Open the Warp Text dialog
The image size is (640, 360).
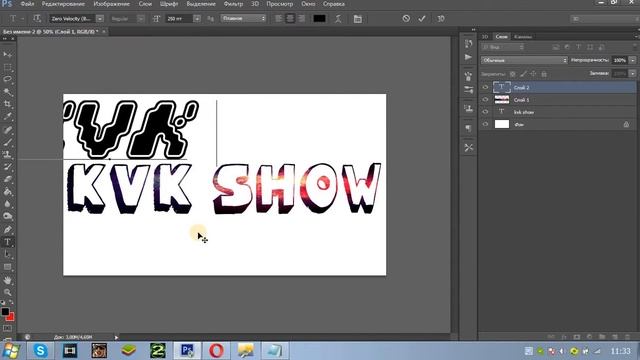tap(338, 19)
